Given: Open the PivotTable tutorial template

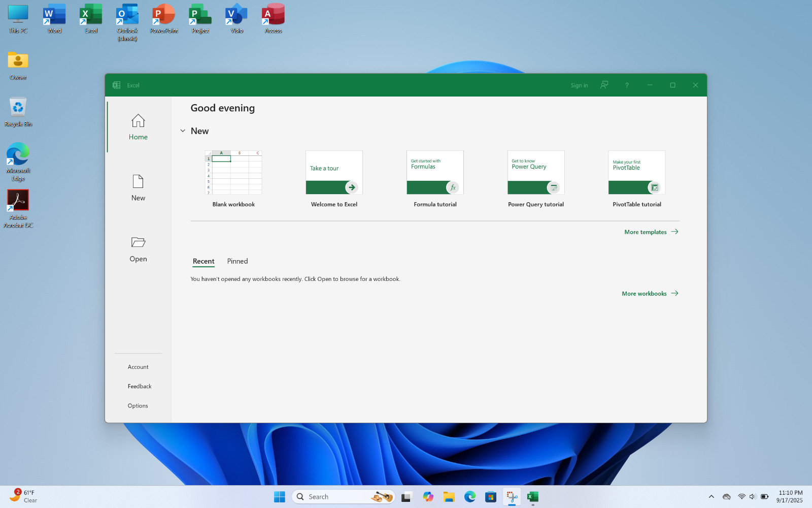Looking at the screenshot, I should click(x=637, y=179).
